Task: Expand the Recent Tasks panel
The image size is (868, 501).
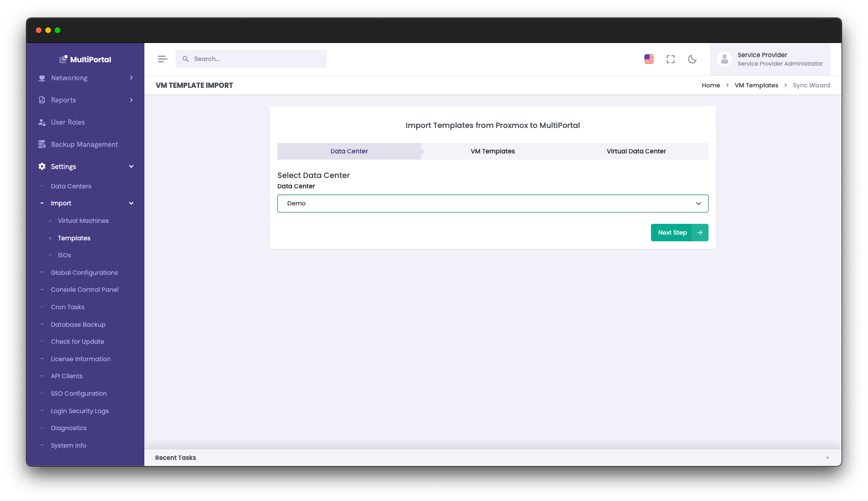Action: 827,457
